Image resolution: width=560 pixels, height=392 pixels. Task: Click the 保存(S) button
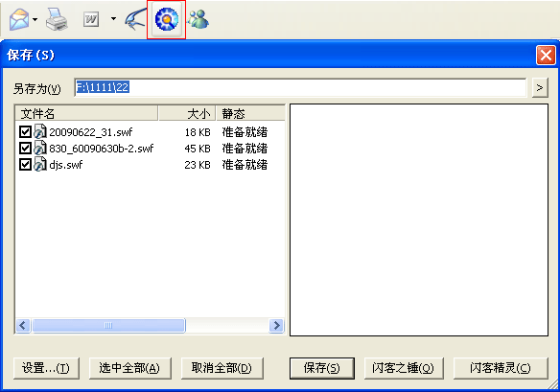click(322, 368)
